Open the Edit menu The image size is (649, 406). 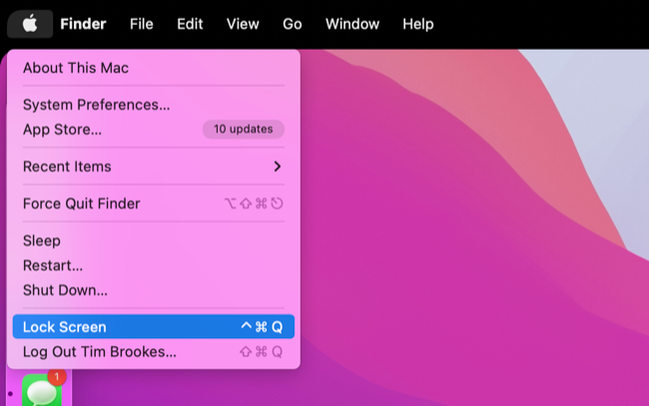pos(190,24)
